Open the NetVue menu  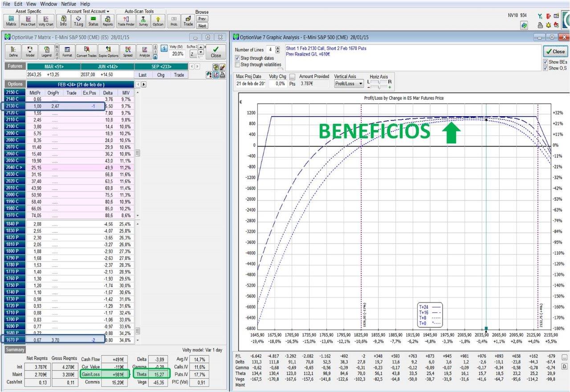pos(69,4)
